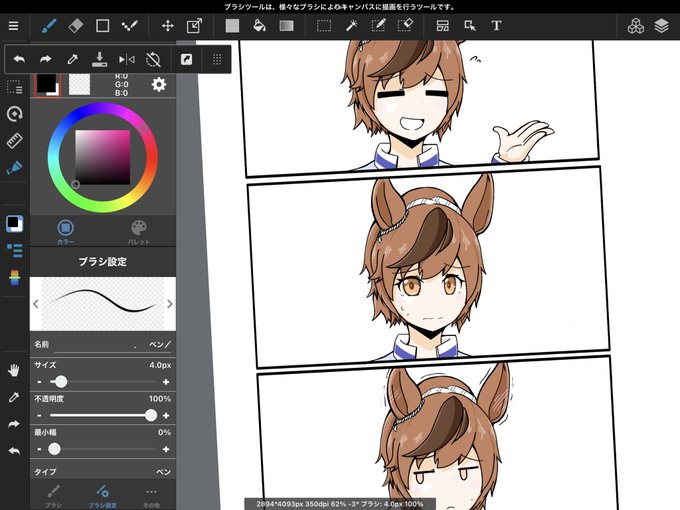Select the Eraser tool
This screenshot has width=680, height=510.
click(75, 26)
